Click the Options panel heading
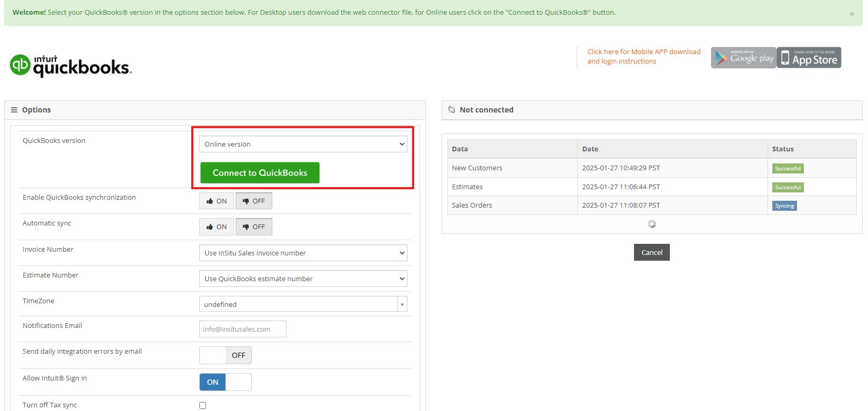868x411 pixels. (x=36, y=110)
